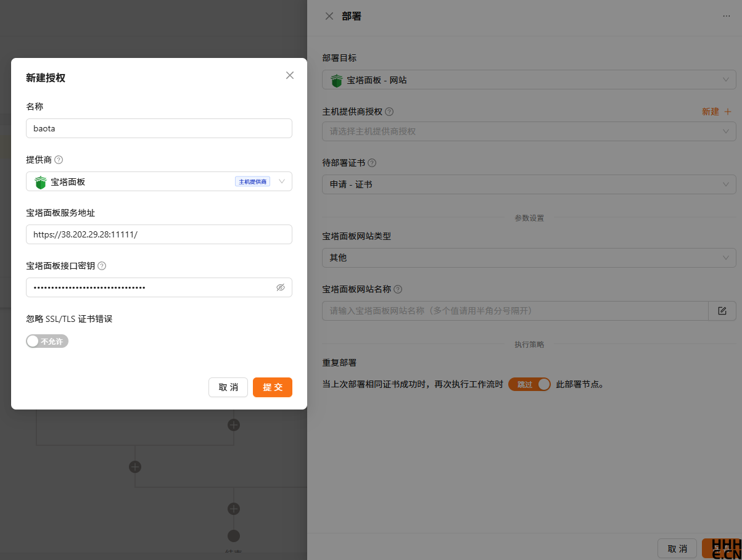
Task: Close the 新建授权 dialog with X icon
Action: tap(290, 75)
